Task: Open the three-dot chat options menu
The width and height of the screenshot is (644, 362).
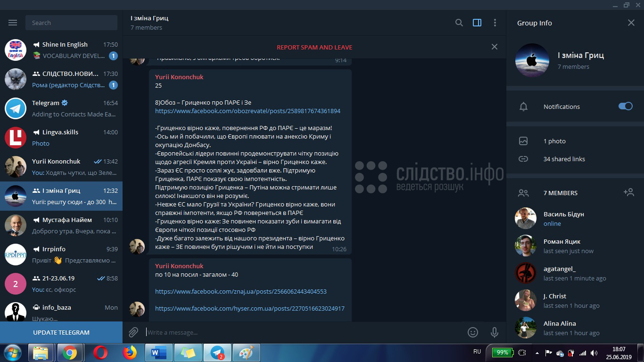Action: coord(495,23)
